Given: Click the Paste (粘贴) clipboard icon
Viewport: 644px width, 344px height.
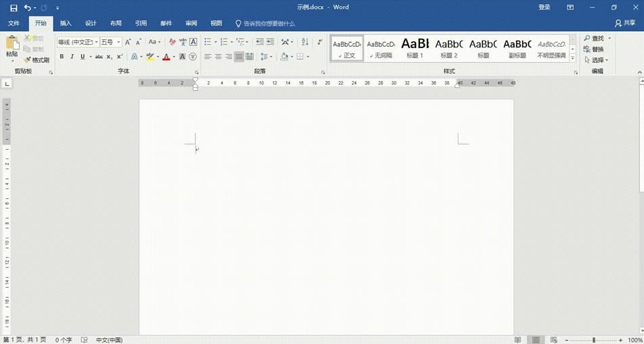Looking at the screenshot, I should tap(12, 43).
